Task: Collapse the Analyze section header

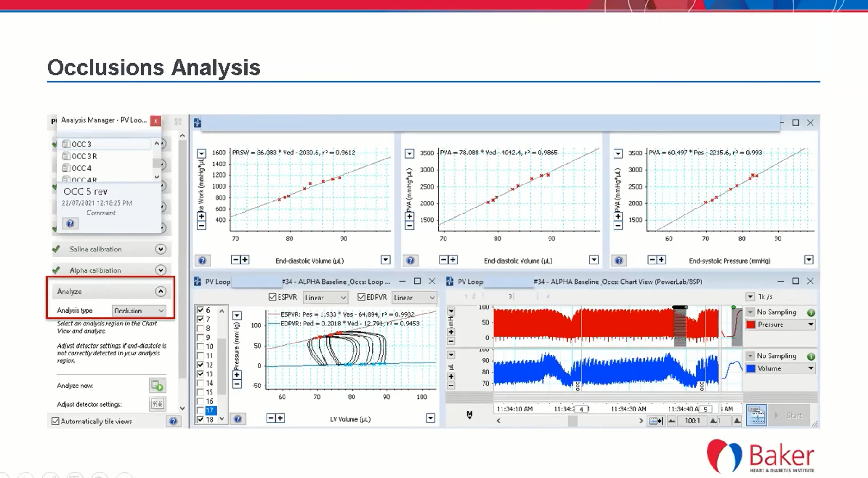Action: click(x=161, y=291)
